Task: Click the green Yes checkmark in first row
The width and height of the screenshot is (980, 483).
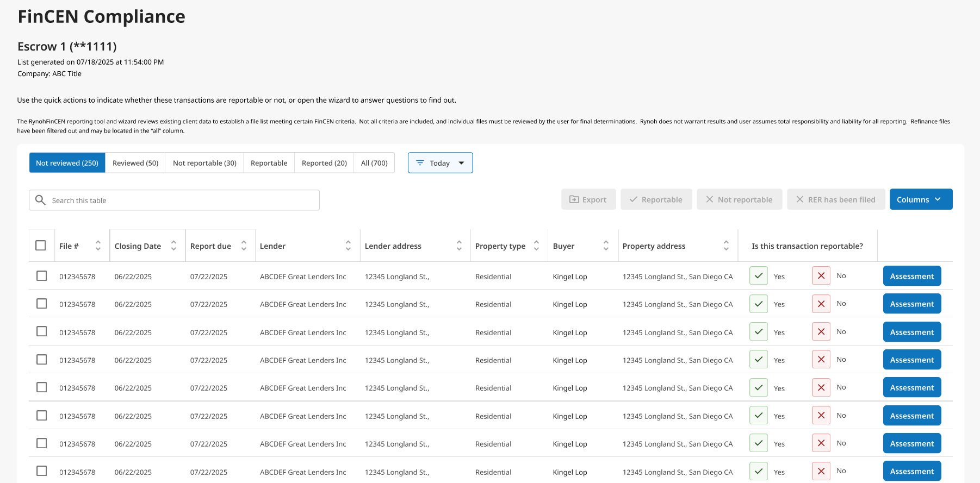Action: [x=758, y=276]
